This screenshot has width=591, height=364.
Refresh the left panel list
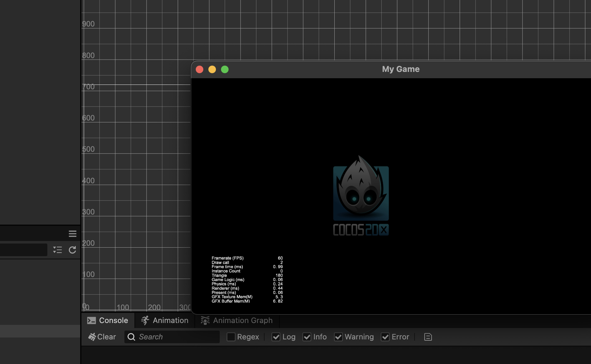72,250
